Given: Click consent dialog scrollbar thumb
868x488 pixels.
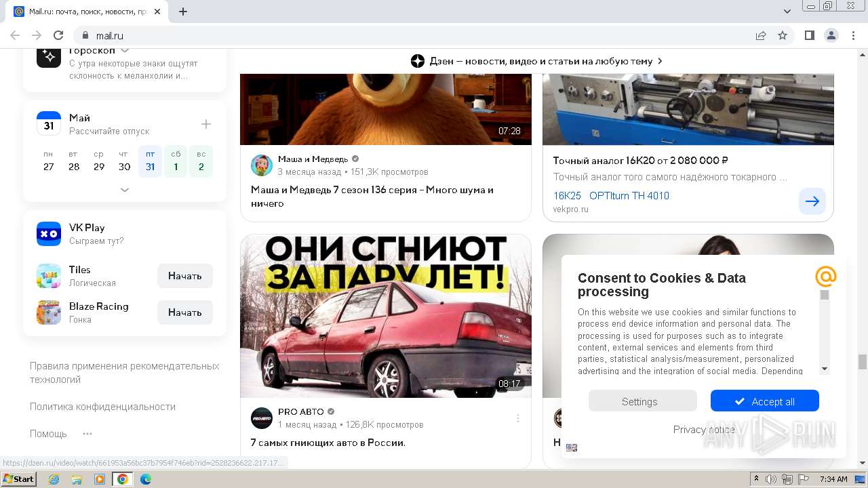Looking at the screenshot, I should point(825,295).
